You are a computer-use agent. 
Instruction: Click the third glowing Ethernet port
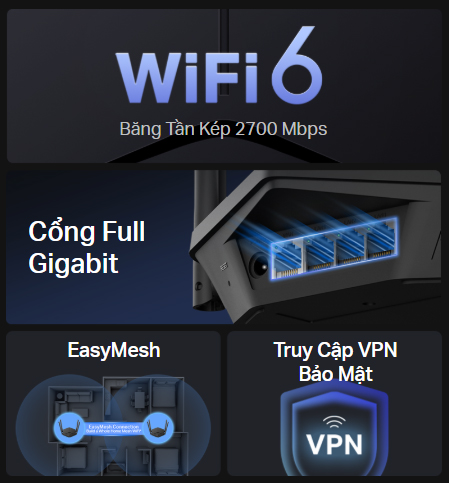pos(351,245)
